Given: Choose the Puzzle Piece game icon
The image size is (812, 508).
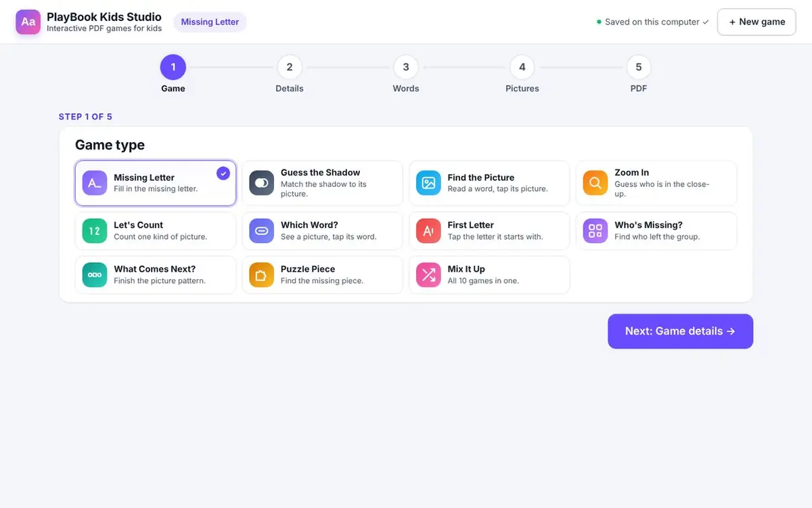Looking at the screenshot, I should click(261, 275).
